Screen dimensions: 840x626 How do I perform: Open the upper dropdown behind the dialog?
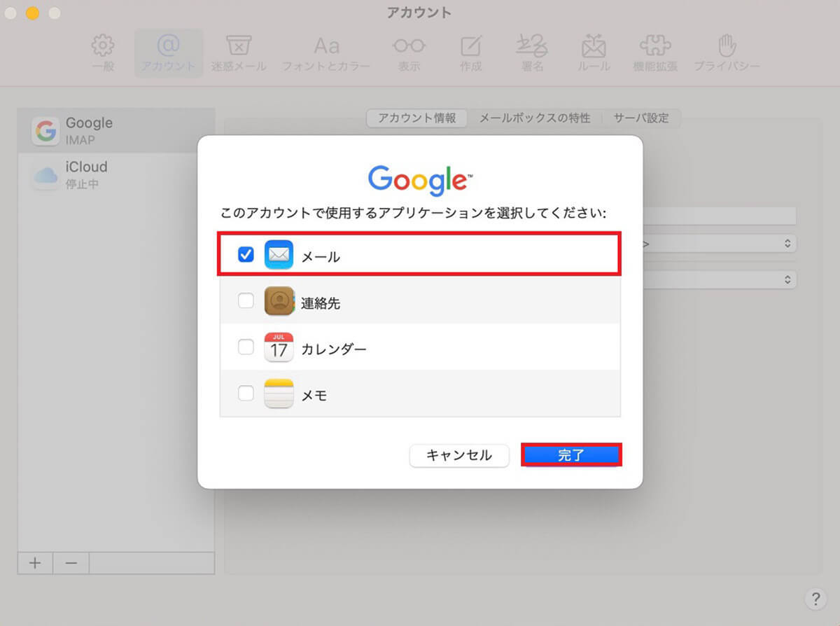click(720, 243)
